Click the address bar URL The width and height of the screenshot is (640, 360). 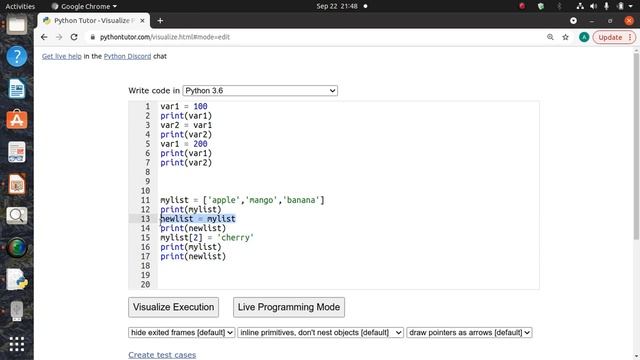[x=165, y=37]
